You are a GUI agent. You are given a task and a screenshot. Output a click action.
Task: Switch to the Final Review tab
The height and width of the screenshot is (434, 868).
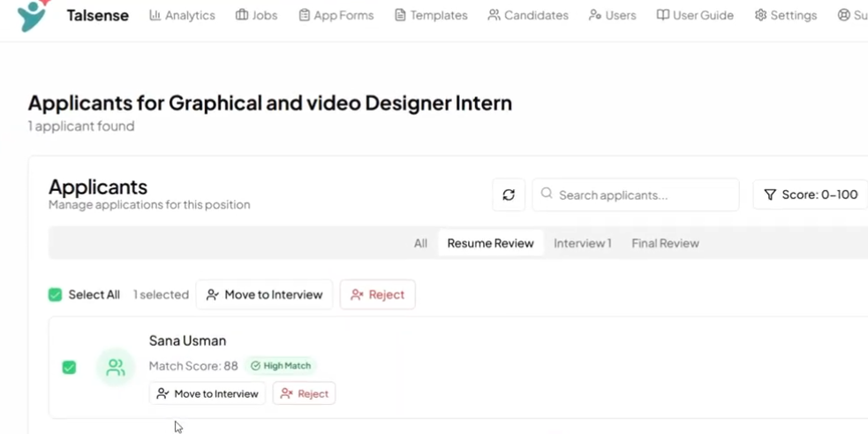point(665,243)
